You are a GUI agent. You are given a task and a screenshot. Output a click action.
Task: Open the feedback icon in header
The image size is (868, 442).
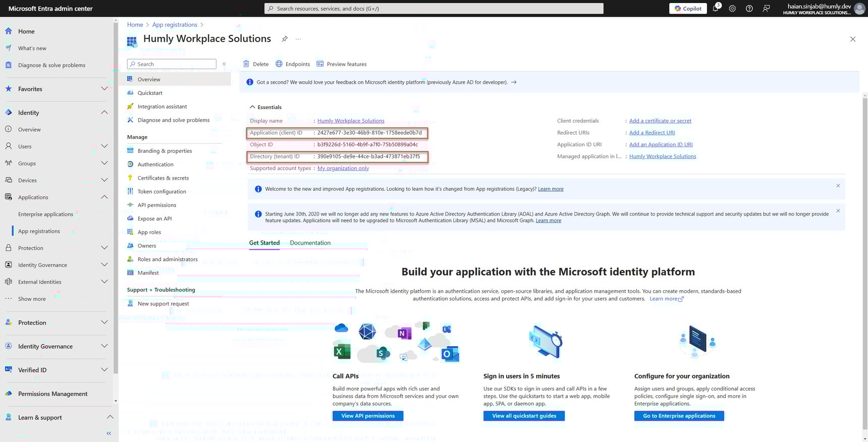pyautogui.click(x=766, y=9)
